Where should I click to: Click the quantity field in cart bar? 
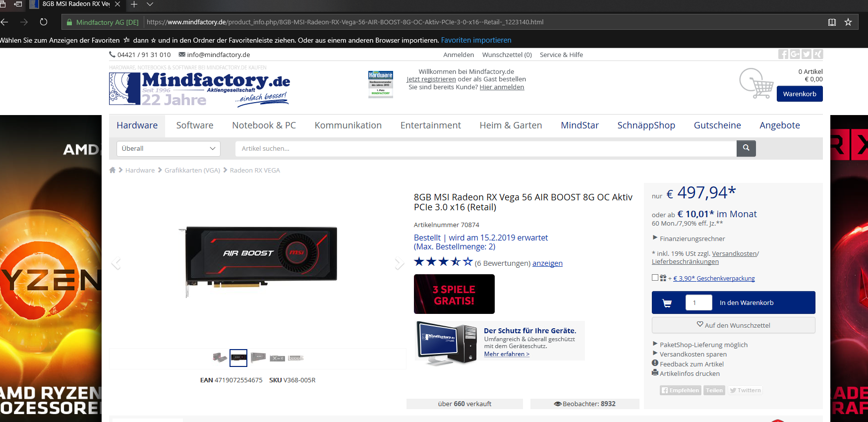point(698,302)
